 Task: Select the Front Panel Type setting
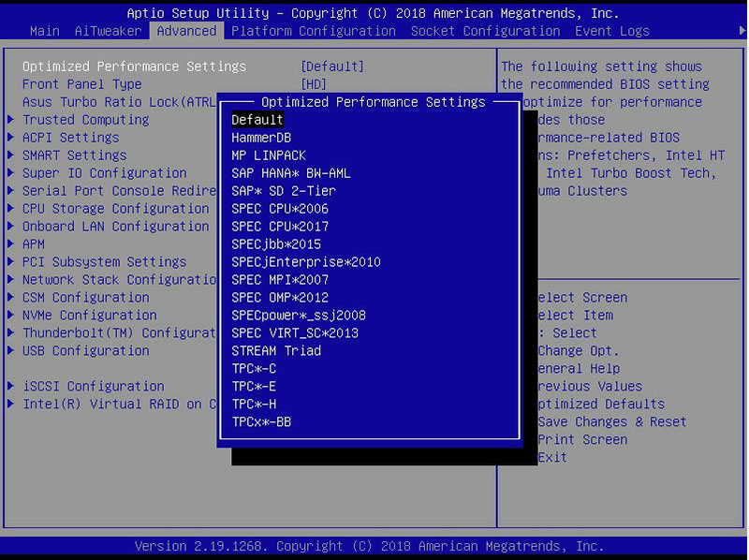pyautogui.click(x=81, y=84)
